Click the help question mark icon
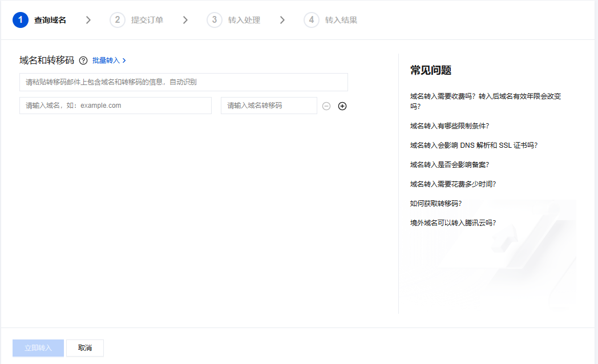Screen dimensions: 598x364 tap(83, 60)
